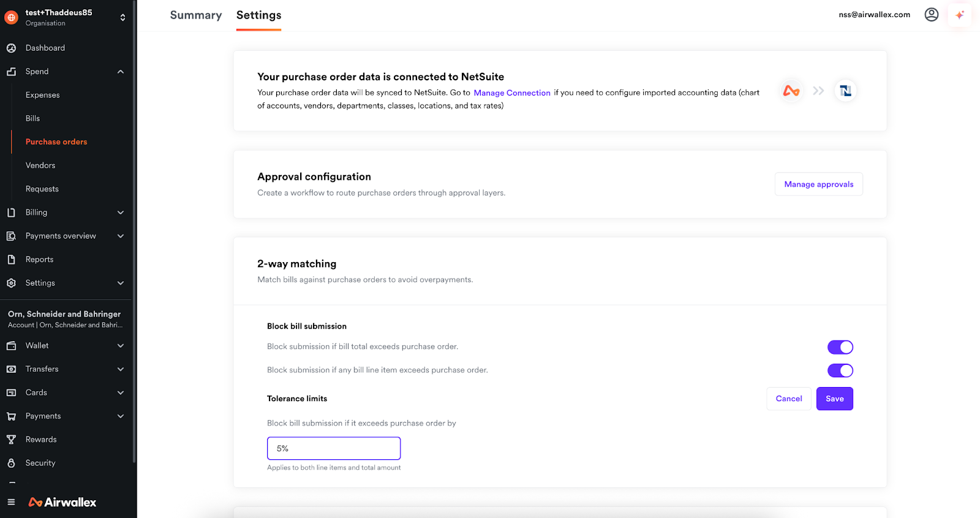Open Vendors in the sidebar
Viewport: 980px width, 518px height.
(40, 165)
